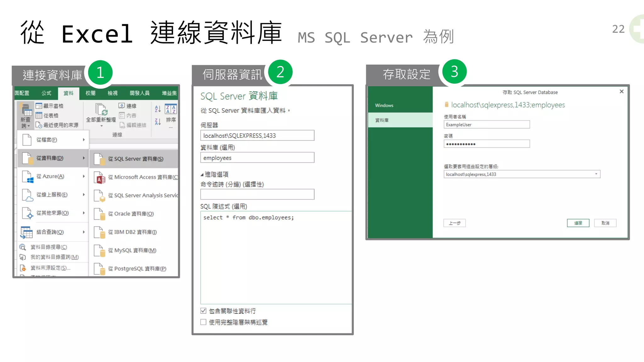Click the 編輯連結 edit links icon
The image size is (644, 362).
pyautogui.click(x=122, y=125)
